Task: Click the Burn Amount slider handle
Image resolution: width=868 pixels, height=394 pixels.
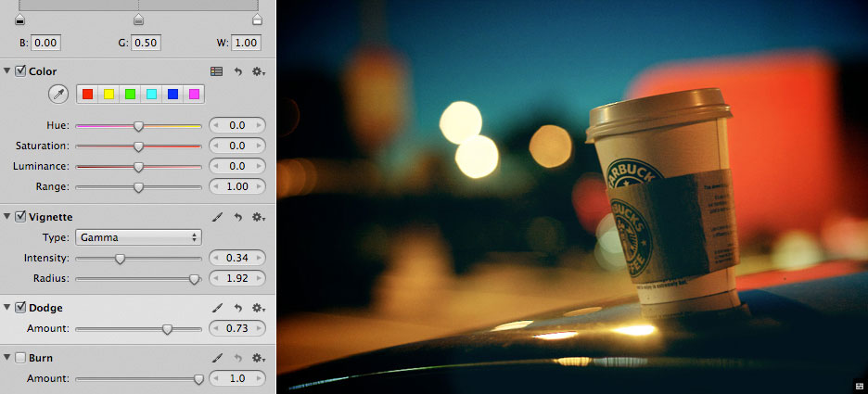Action: [198, 379]
